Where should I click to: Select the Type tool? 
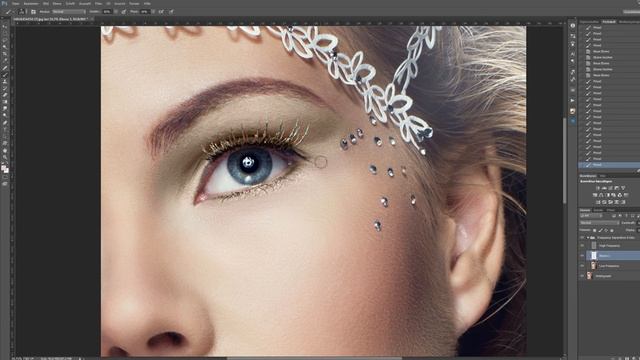6,128
